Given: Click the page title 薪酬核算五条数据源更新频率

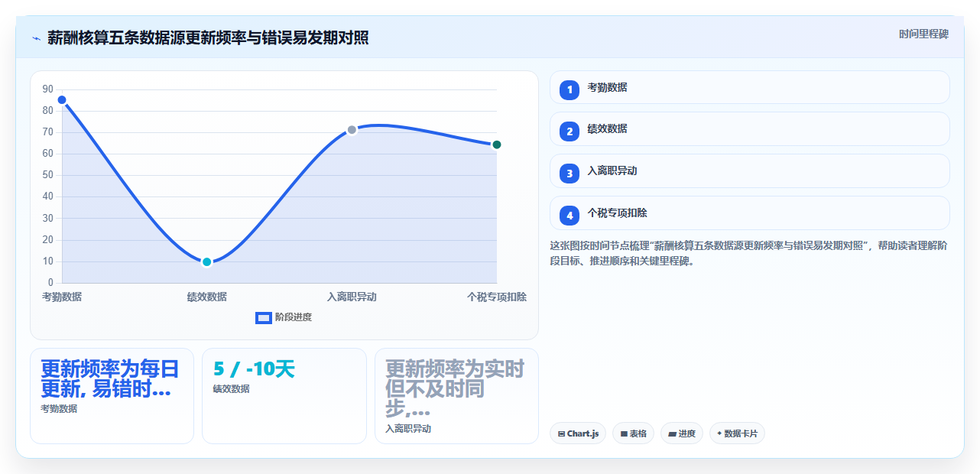Looking at the screenshot, I should [208, 37].
